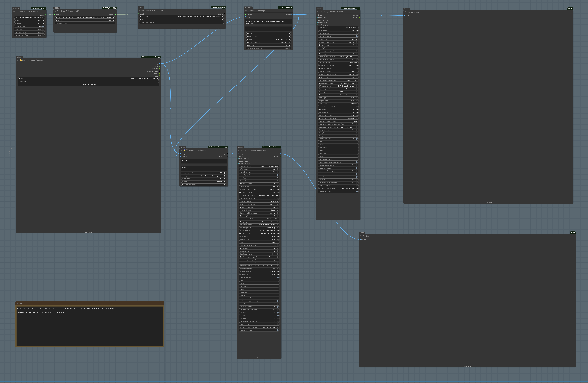Click 'choose file to upload' button
The image size is (588, 383).
point(88,85)
